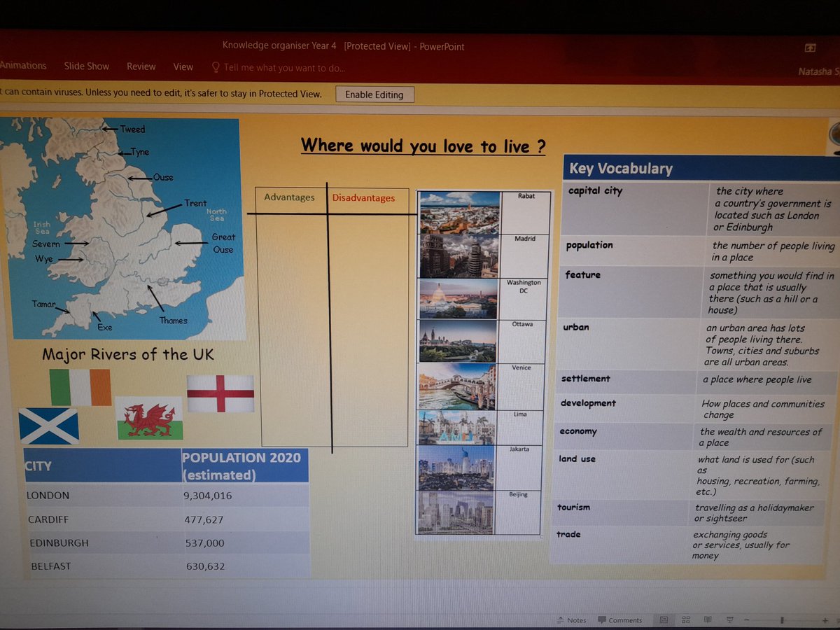Screen dimensions: 840x630
Task: Click the Natasha account name
Action: coord(818,71)
